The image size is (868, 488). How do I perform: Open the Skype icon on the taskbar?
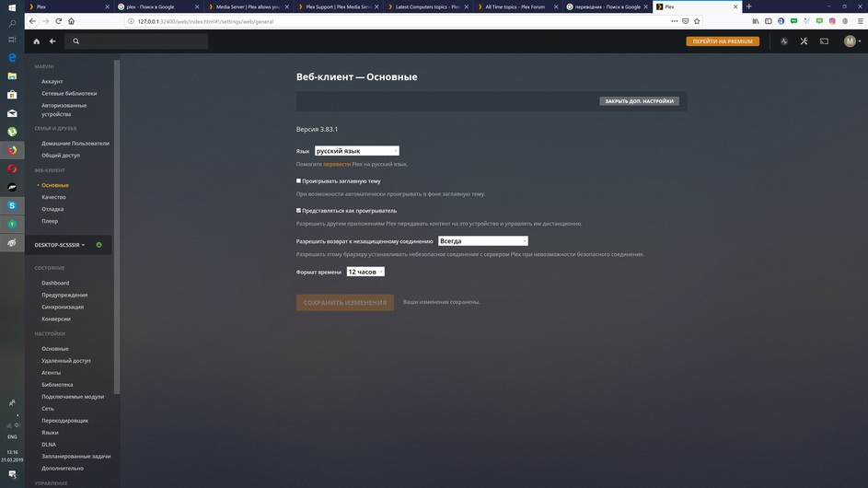[12, 205]
